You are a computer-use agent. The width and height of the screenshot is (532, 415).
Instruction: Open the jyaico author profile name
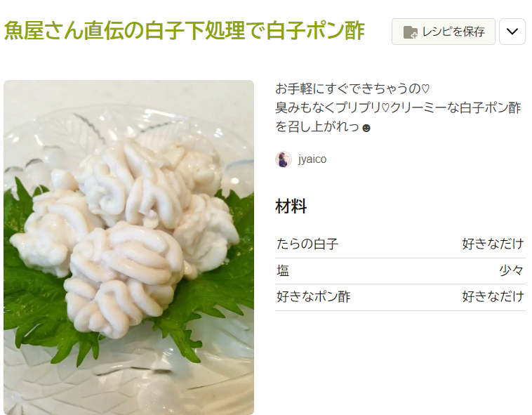[x=312, y=159]
